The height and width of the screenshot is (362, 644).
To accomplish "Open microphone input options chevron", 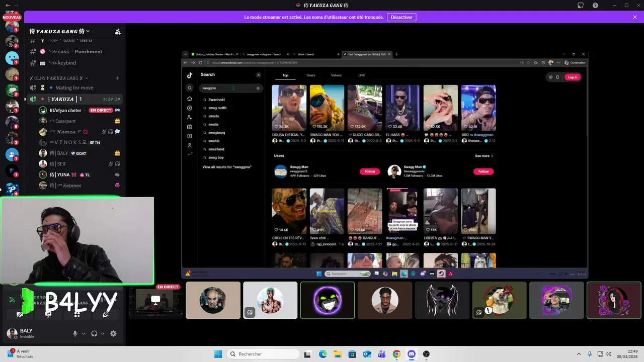I will [84, 333].
